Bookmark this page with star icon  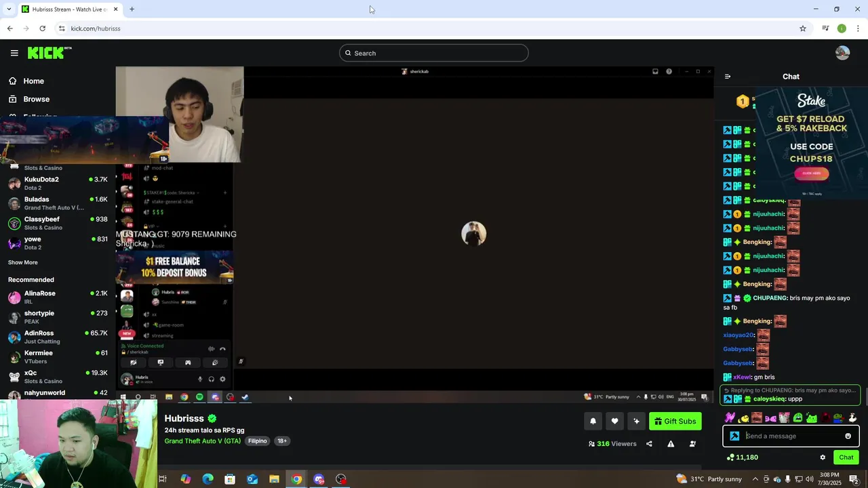[803, 28]
